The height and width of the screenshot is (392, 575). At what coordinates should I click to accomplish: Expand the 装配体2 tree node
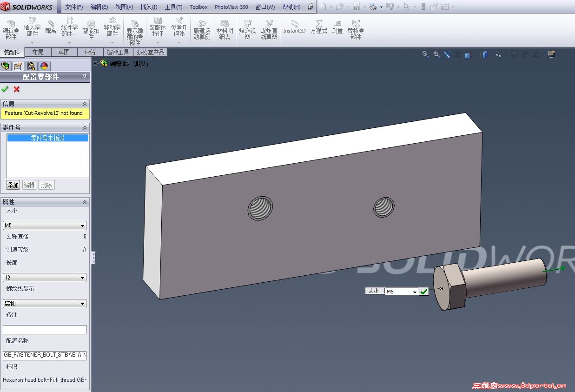coord(95,64)
